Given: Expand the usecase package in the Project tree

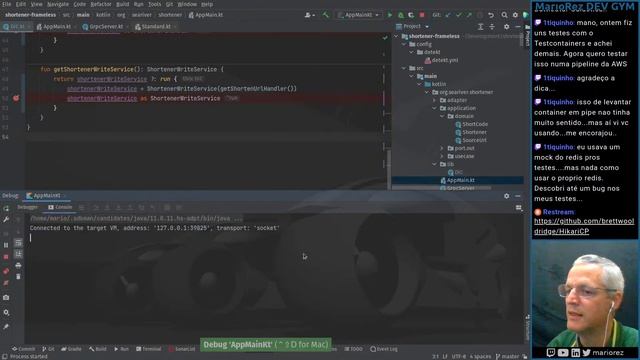Looking at the screenshot, I should pyautogui.click(x=442, y=156).
